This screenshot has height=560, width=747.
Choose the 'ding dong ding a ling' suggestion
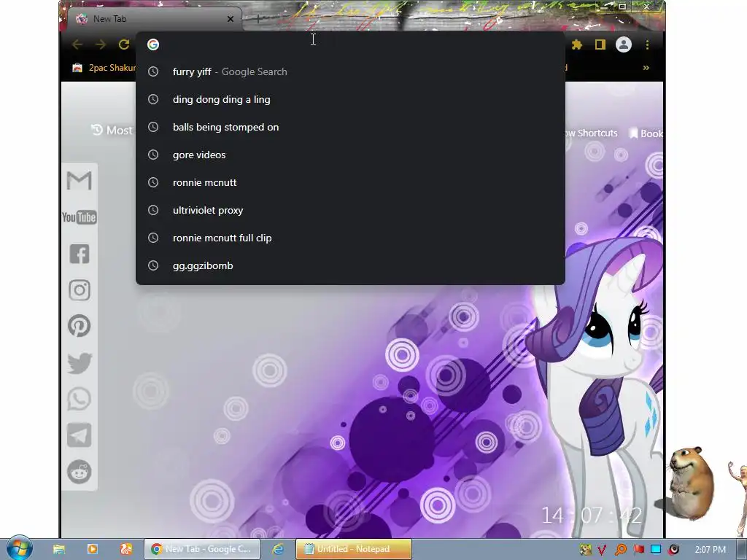[351, 99]
